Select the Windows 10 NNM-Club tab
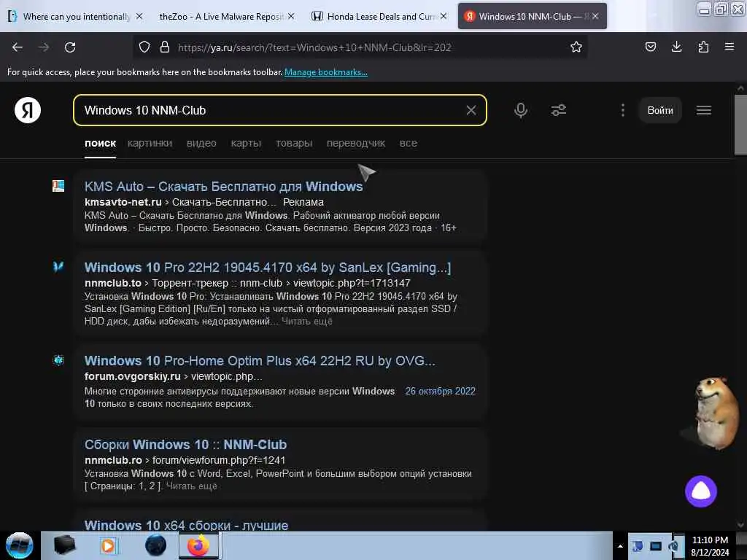 pos(532,16)
